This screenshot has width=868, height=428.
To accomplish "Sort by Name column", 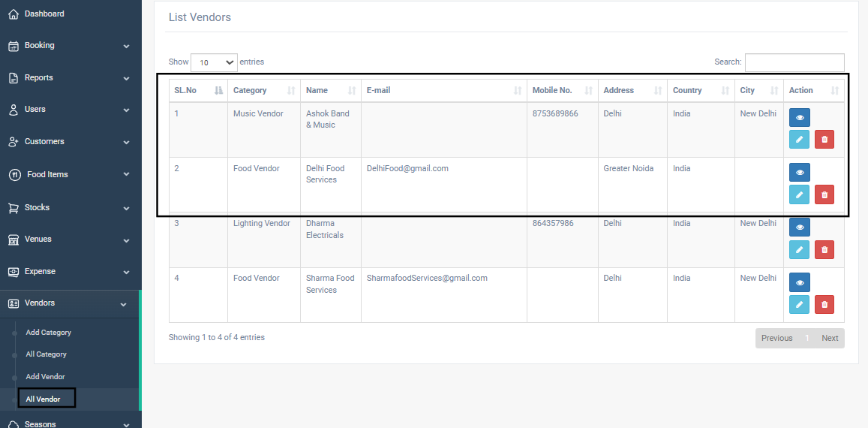I will (x=331, y=90).
